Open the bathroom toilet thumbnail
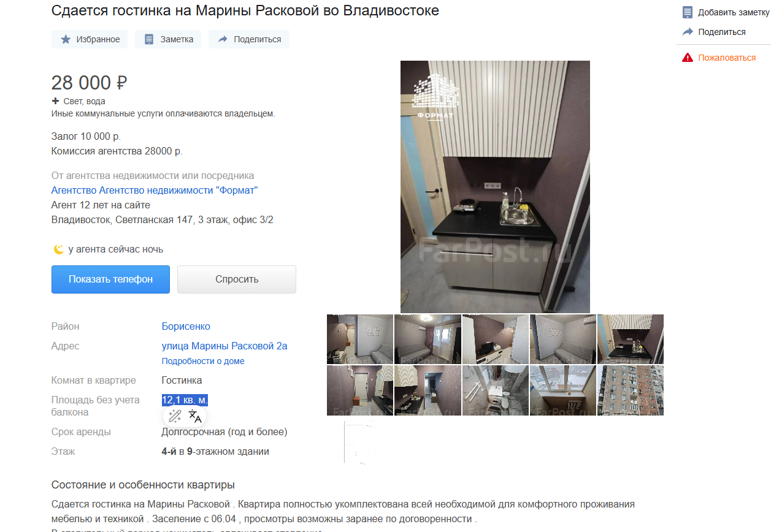The width and height of the screenshot is (771, 532). (x=495, y=390)
